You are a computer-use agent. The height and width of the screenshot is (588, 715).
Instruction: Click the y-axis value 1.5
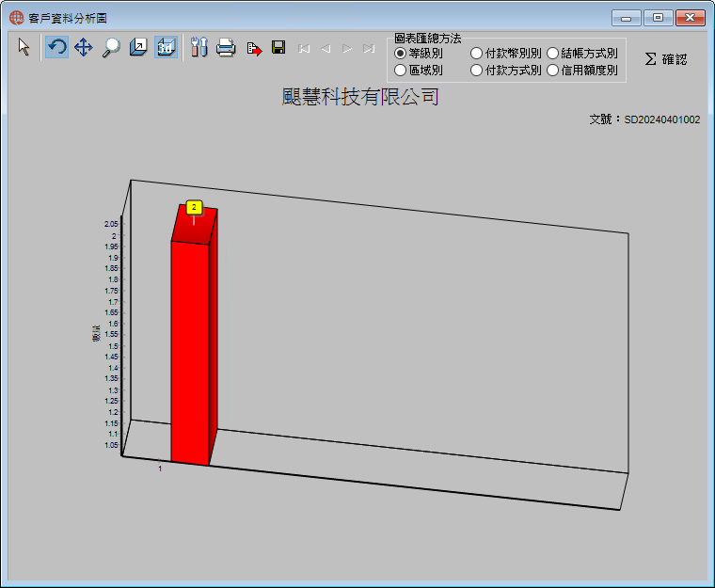click(113, 346)
